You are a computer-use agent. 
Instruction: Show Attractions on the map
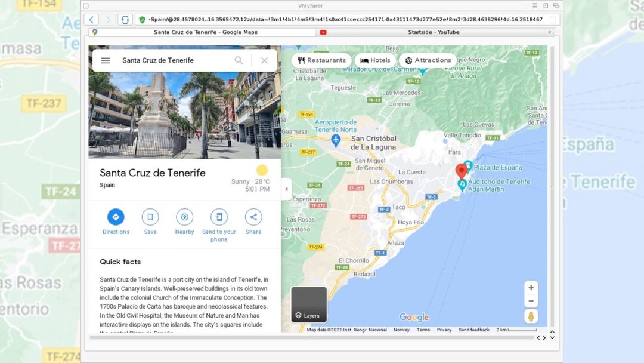pos(428,60)
